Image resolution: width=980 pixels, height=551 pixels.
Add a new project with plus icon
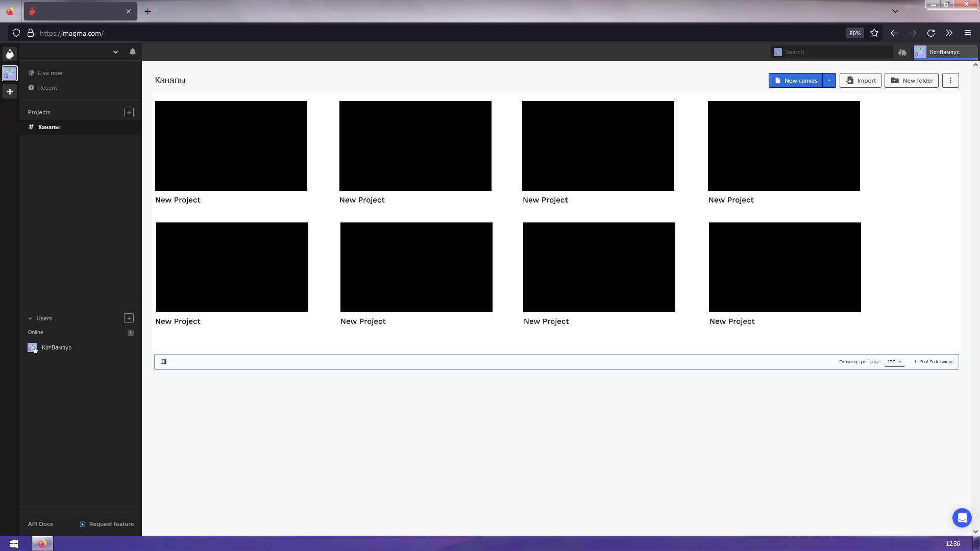129,112
